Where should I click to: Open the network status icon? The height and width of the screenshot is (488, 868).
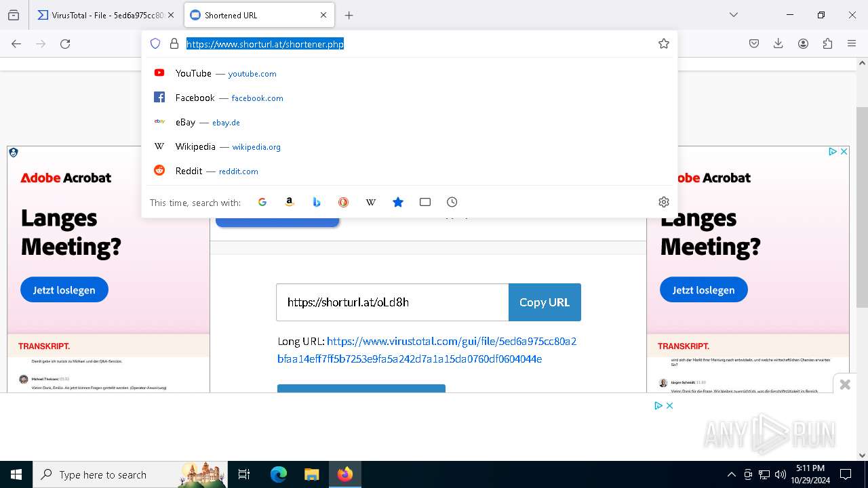click(x=764, y=474)
